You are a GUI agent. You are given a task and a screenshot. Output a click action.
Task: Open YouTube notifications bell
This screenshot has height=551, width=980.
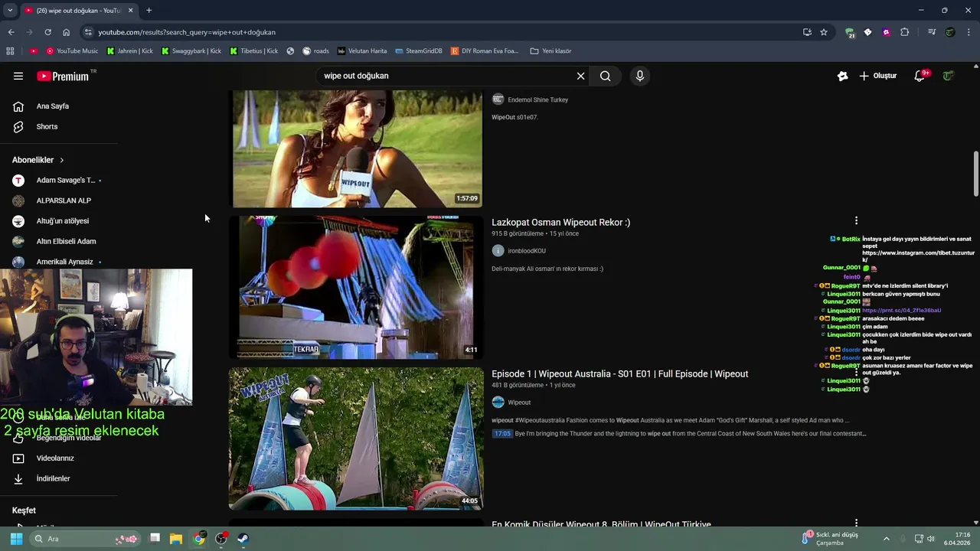[x=920, y=76]
